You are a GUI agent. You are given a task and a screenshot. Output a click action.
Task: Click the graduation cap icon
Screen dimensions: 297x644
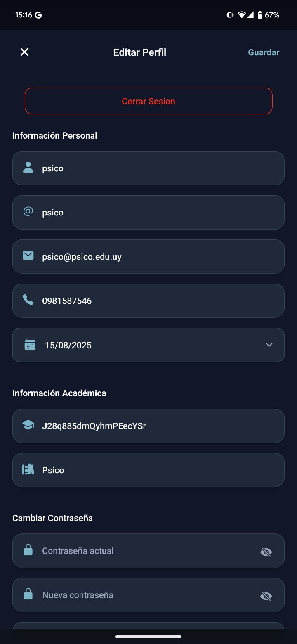(x=28, y=425)
